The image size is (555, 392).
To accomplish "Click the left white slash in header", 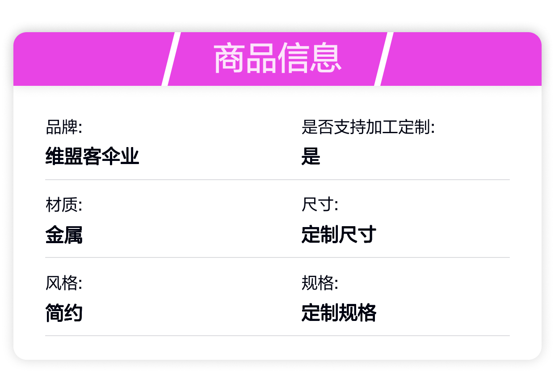I will (x=171, y=59).
